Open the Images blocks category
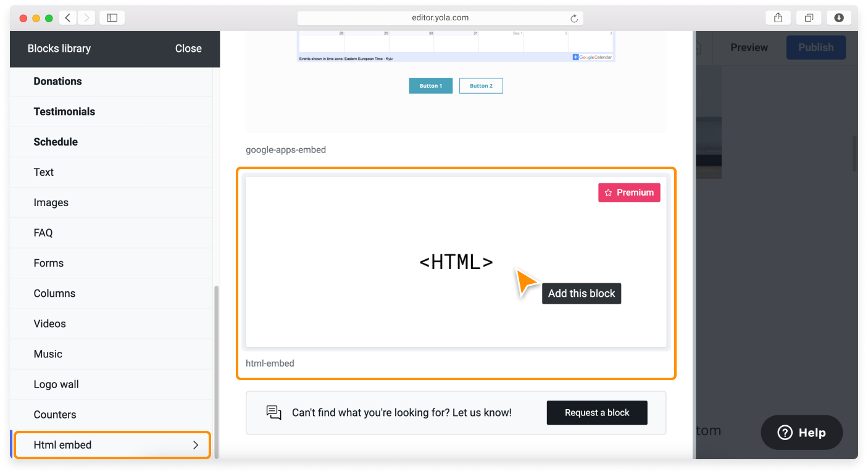This screenshot has height=474, width=868. click(51, 202)
